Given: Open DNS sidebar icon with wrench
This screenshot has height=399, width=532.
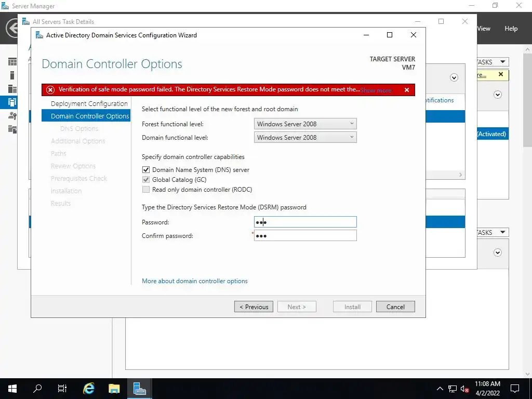Looking at the screenshot, I should pyautogui.click(x=12, y=116).
